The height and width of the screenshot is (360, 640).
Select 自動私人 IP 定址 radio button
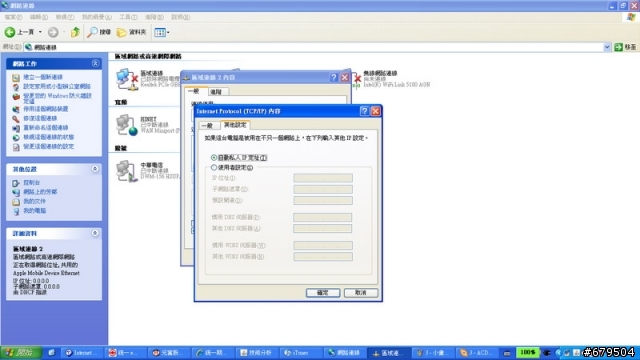pyautogui.click(x=214, y=158)
